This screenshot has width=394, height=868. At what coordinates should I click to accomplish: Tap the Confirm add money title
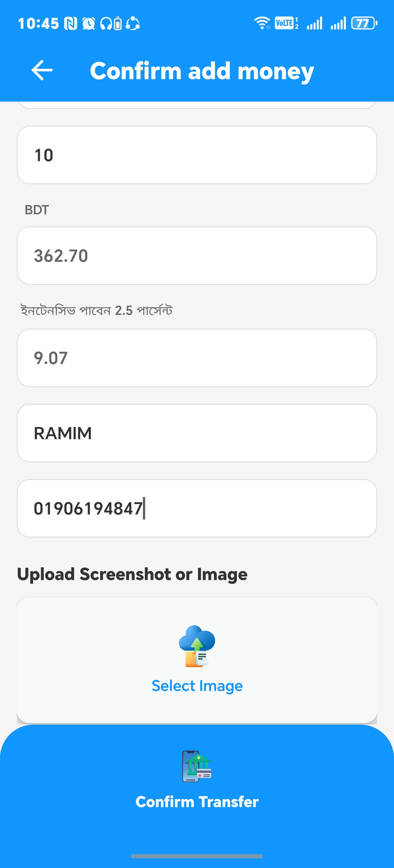(202, 71)
